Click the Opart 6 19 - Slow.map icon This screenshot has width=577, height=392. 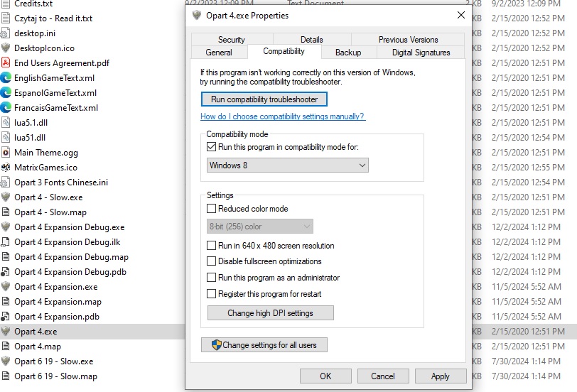click(6, 376)
